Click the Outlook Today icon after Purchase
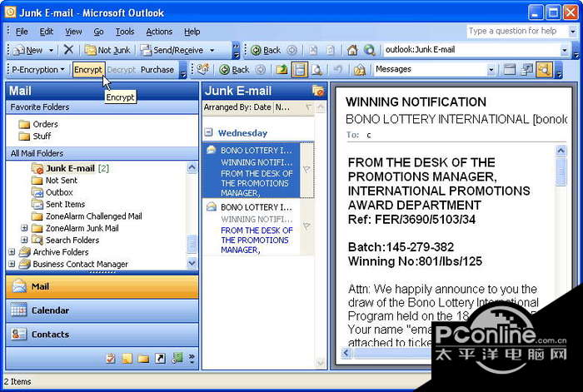Image resolution: width=583 pixels, height=392 pixels. (x=203, y=69)
